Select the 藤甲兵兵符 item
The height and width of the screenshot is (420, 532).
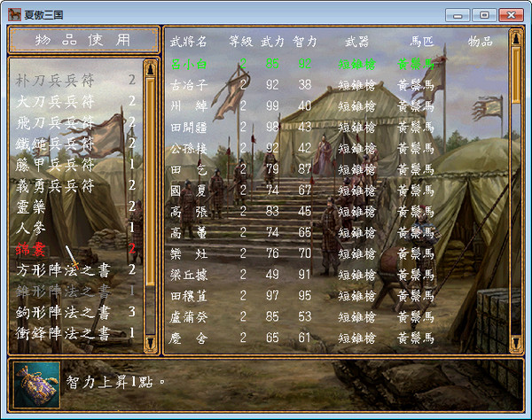click(75, 165)
